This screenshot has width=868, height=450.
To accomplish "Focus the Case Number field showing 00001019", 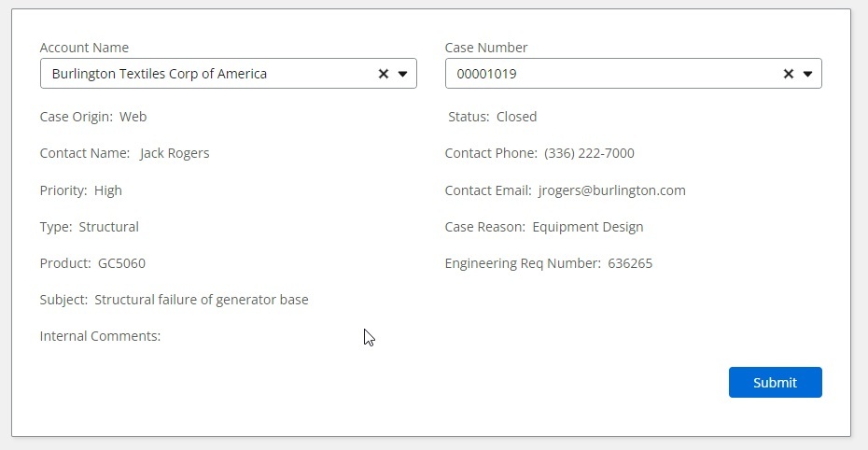I will pyautogui.click(x=634, y=74).
